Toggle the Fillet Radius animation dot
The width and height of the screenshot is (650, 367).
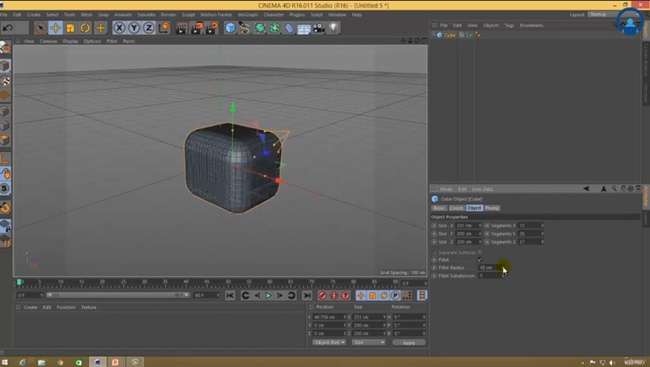(434, 268)
